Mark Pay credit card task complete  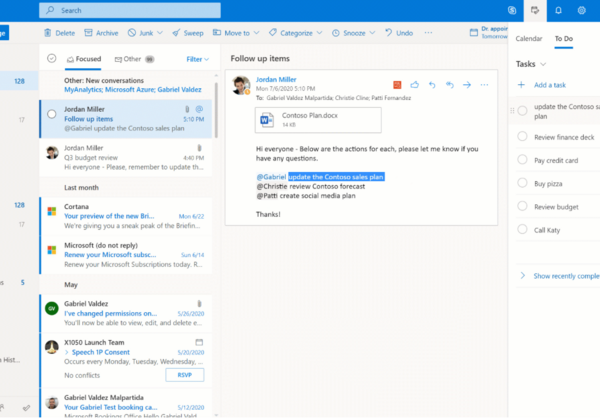pos(522,160)
